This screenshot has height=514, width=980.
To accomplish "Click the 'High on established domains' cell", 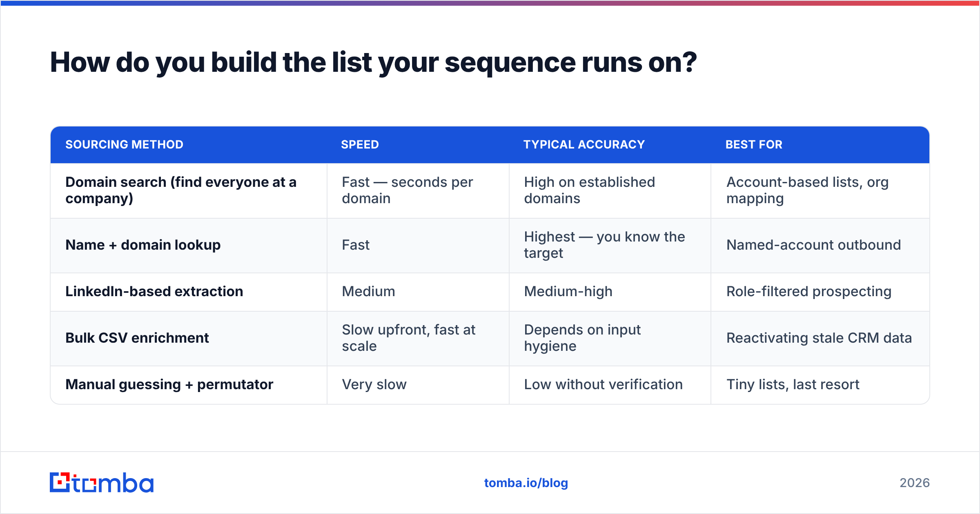I will [x=610, y=191].
